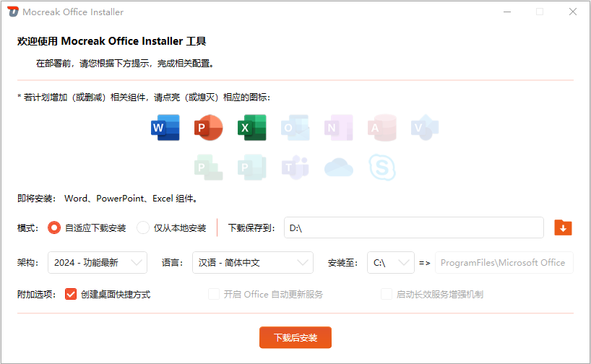591x364 pixels.
Task: Enable the Skype component icon
Action: click(381, 168)
